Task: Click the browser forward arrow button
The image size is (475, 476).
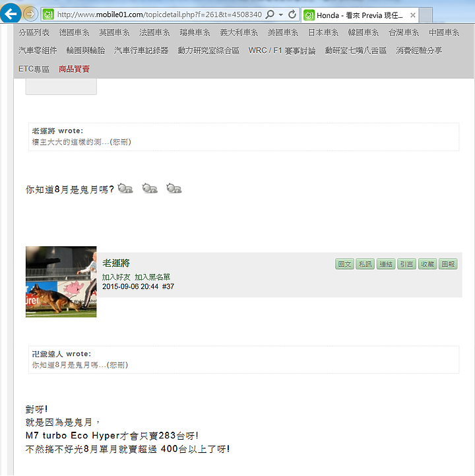Action: click(30, 14)
